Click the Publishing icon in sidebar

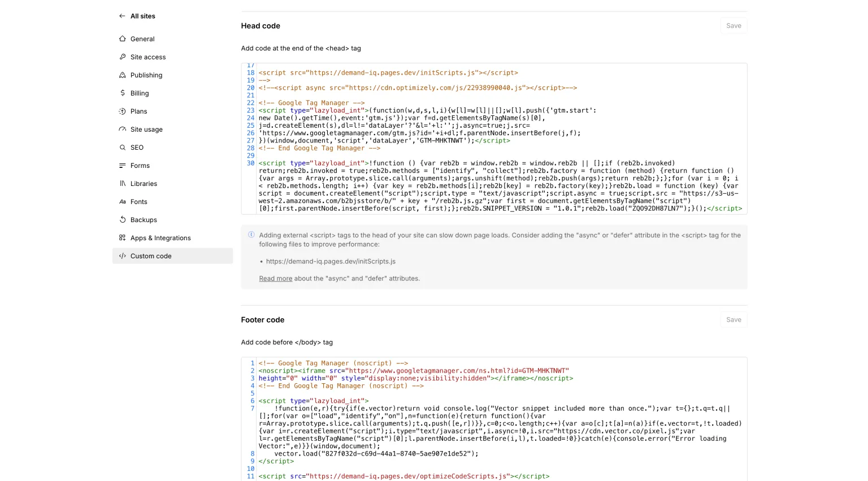tap(122, 75)
